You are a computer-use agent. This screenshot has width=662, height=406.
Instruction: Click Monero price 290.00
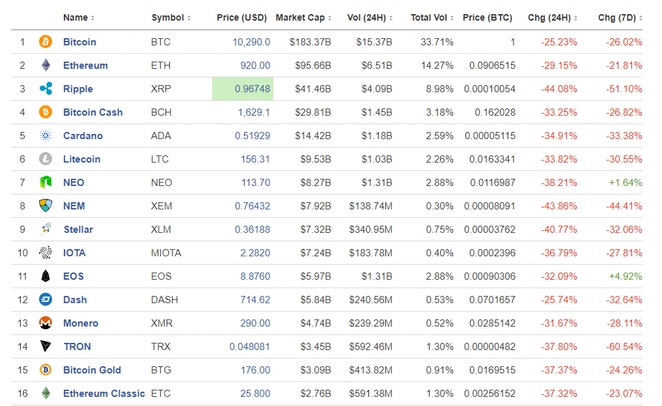click(255, 323)
